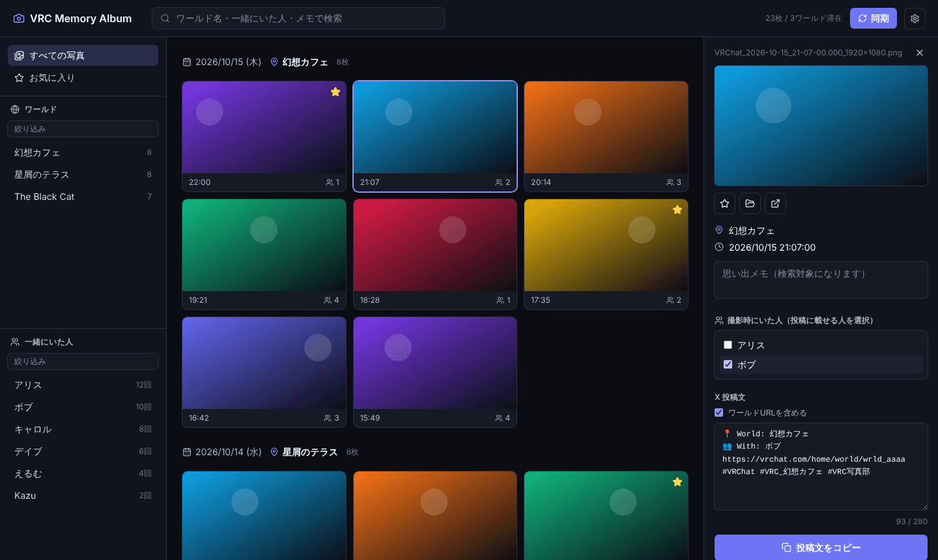Filter by person デイブ
The width and height of the screenshot is (938, 560).
coord(83,451)
